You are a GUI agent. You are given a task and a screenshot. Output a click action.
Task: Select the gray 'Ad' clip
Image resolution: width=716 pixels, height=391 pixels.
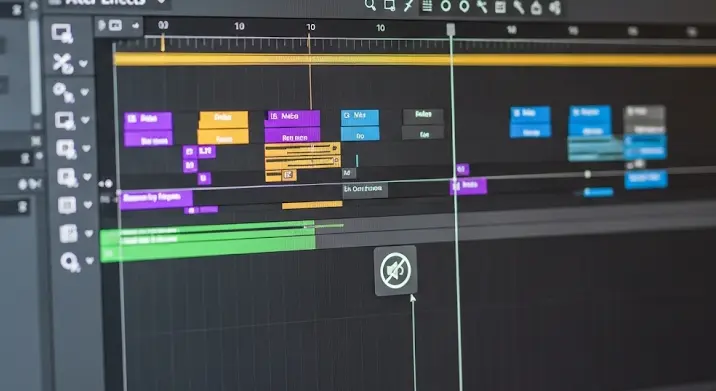[348, 173]
